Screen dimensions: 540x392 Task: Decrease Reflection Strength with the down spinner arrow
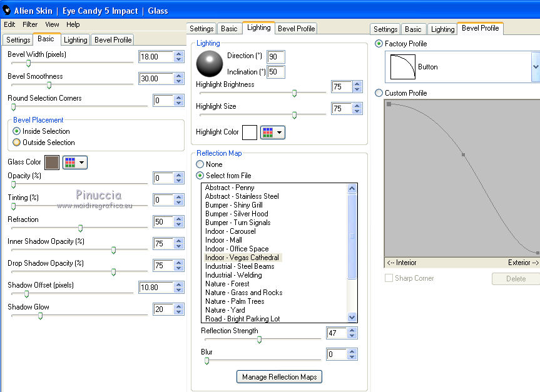(352, 336)
